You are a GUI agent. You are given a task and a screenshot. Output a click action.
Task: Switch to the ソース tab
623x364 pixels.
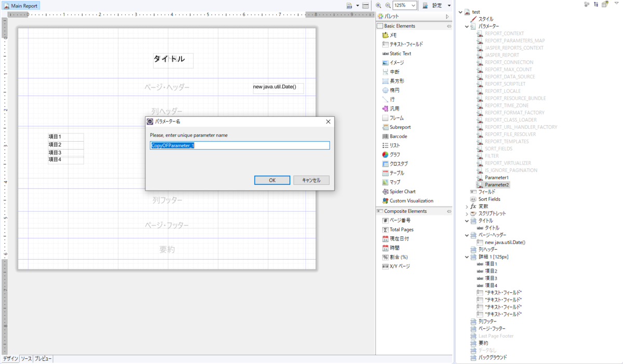[x=26, y=359]
